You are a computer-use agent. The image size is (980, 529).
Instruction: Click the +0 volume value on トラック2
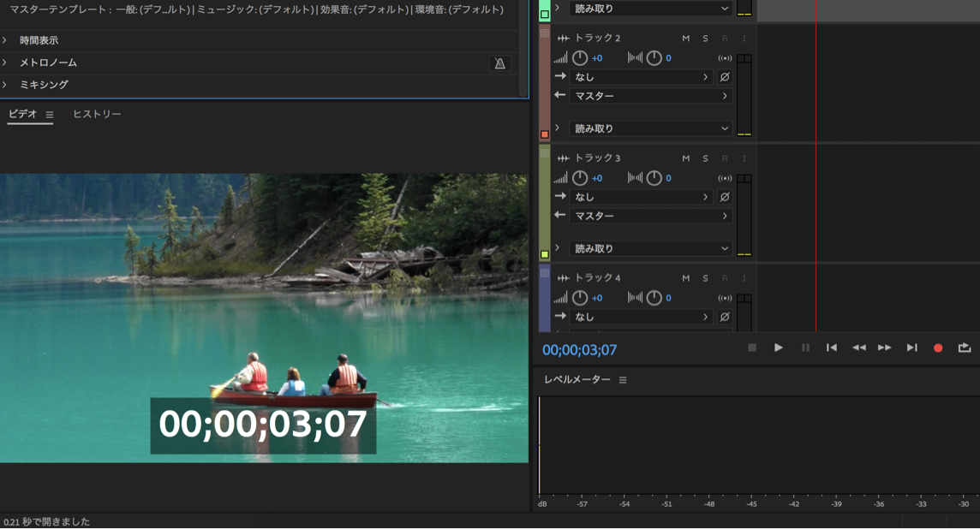(597, 57)
